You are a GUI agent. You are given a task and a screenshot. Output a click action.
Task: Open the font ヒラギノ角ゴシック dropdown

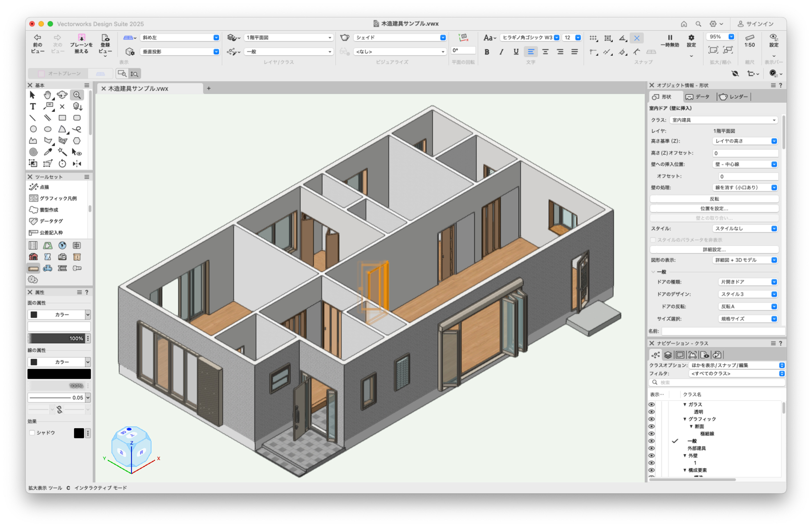530,38
